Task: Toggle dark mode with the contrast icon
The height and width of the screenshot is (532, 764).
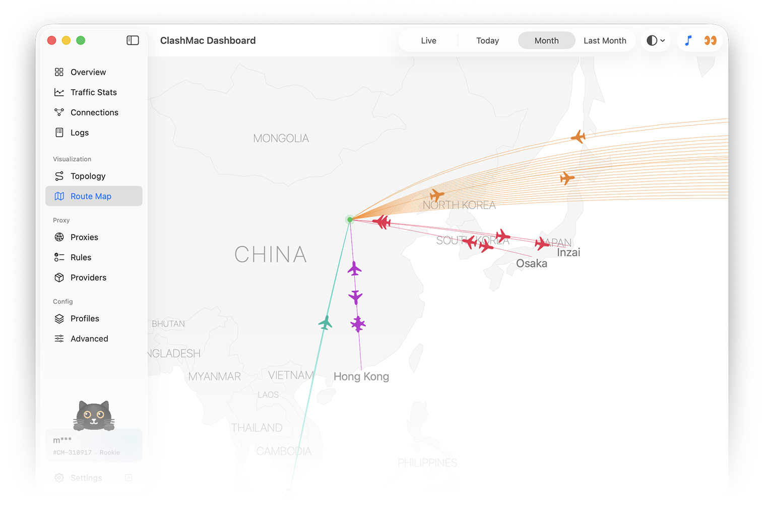Action: coord(652,40)
